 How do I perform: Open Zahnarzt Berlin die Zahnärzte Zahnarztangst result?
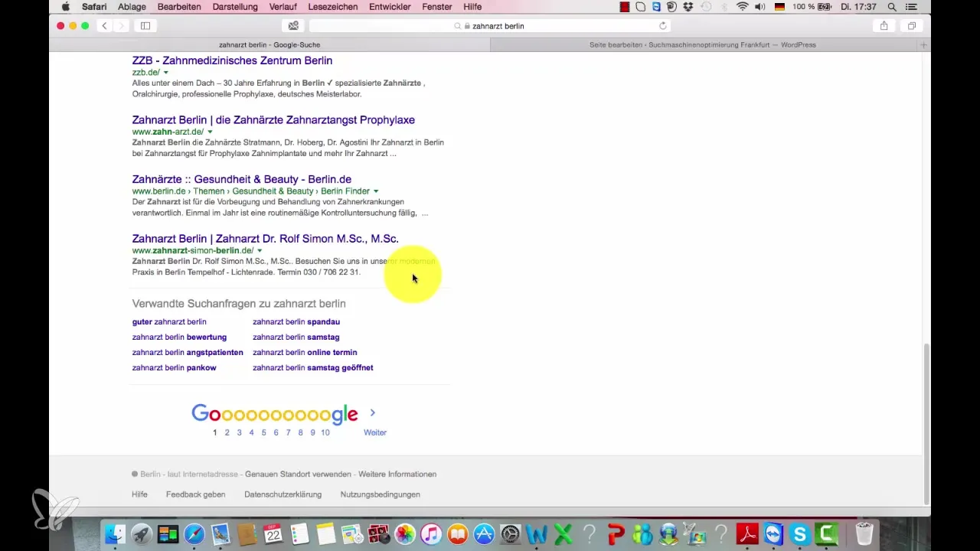coord(273,120)
